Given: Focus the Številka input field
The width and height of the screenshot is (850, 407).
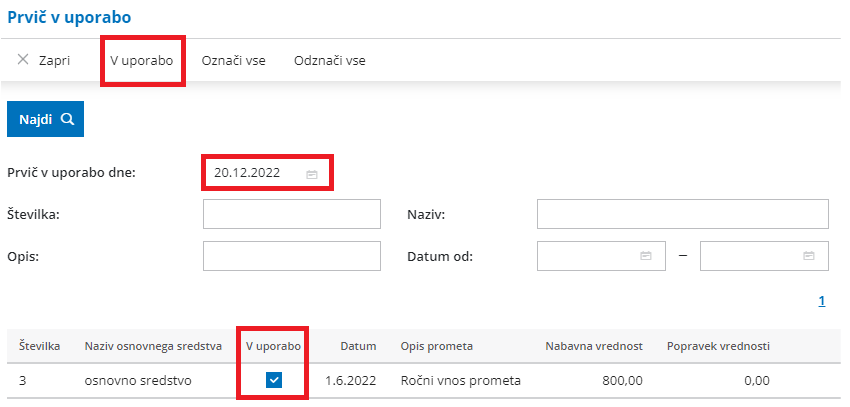Looking at the screenshot, I should 292,214.
